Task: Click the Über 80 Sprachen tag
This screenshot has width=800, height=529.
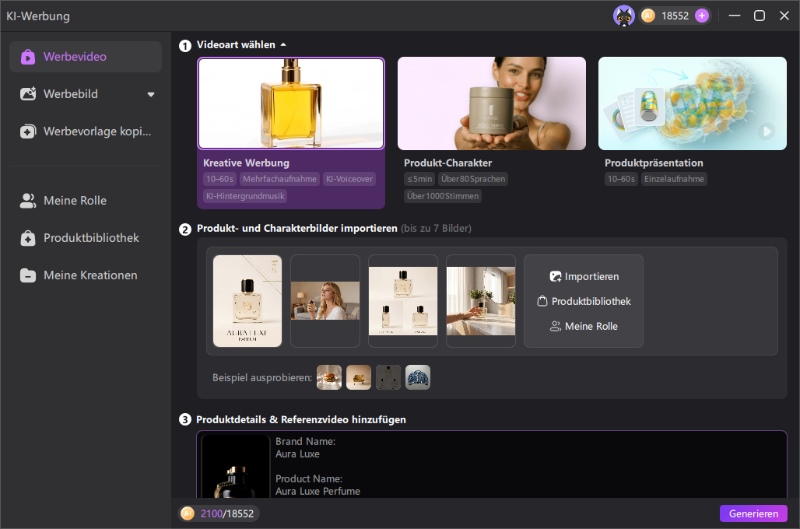Action: click(x=473, y=179)
